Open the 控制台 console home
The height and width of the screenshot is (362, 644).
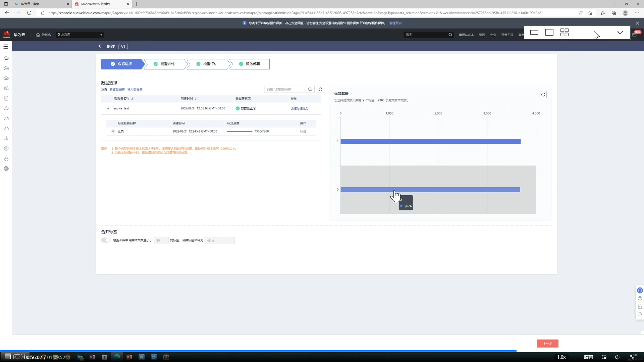tap(44, 35)
